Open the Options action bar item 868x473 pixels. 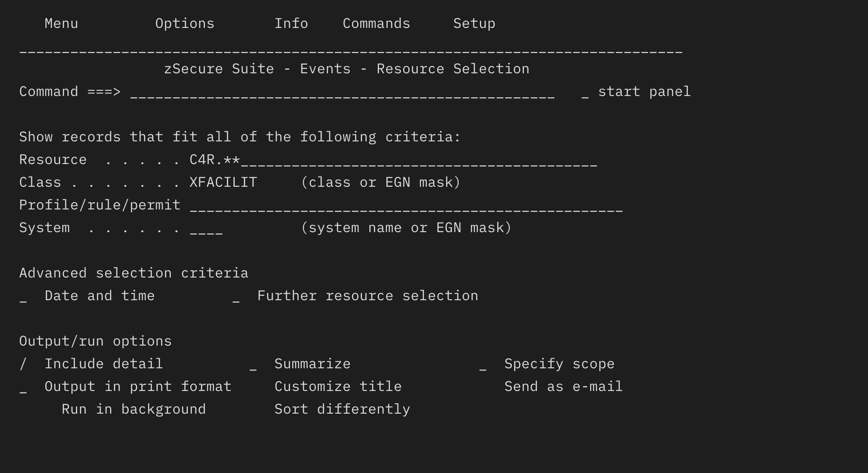pyautogui.click(x=185, y=23)
